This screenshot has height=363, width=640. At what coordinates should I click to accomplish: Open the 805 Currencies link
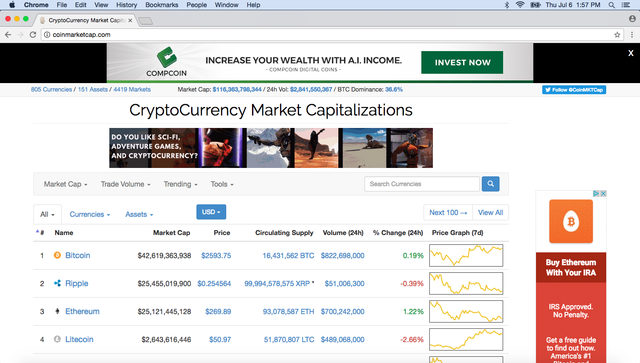tap(51, 89)
